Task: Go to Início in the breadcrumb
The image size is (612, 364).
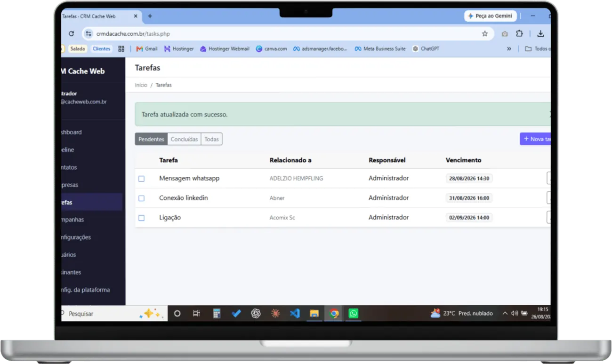Action: (141, 85)
